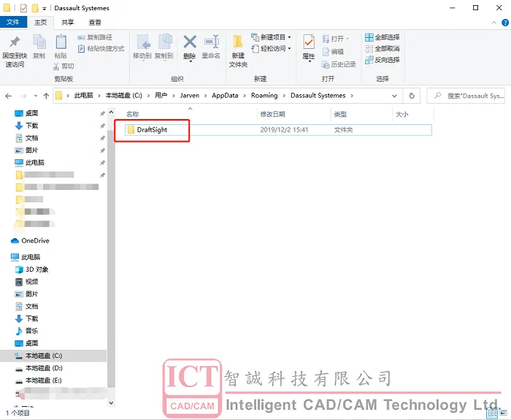Open the Quick Access Toolbar customize dropdown
Screen dimensions: 511x420
(45, 9)
